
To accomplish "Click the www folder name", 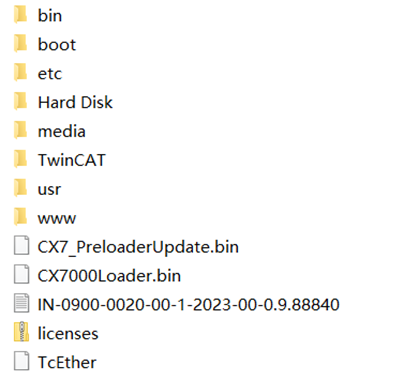I will [57, 218].
